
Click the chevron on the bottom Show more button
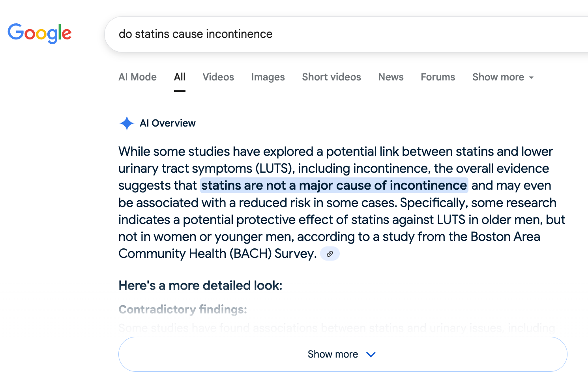pyautogui.click(x=371, y=354)
